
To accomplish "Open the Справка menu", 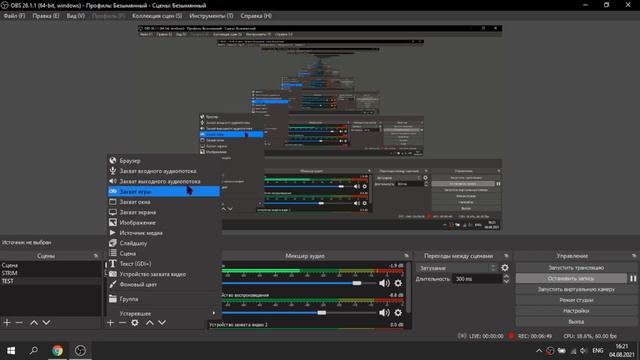I will pos(256,16).
